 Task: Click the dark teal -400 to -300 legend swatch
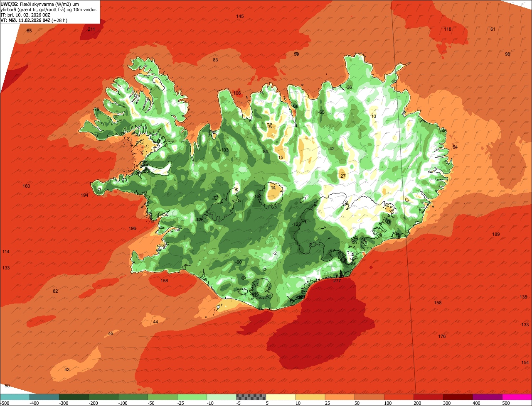point(44,396)
